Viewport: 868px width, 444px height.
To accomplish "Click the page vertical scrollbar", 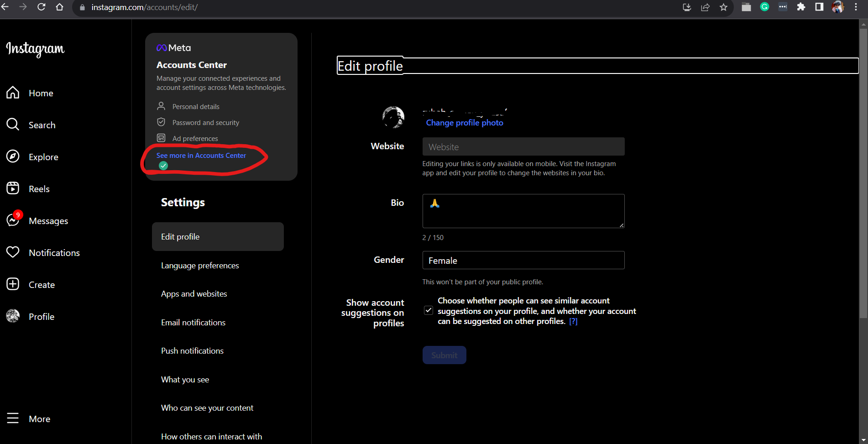I will click(863, 173).
